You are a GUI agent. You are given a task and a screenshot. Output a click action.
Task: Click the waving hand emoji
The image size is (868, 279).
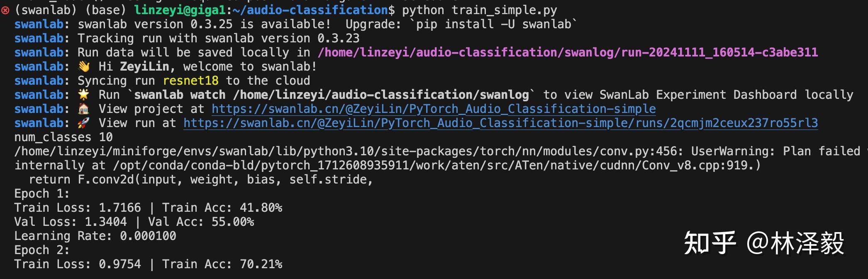point(84,67)
